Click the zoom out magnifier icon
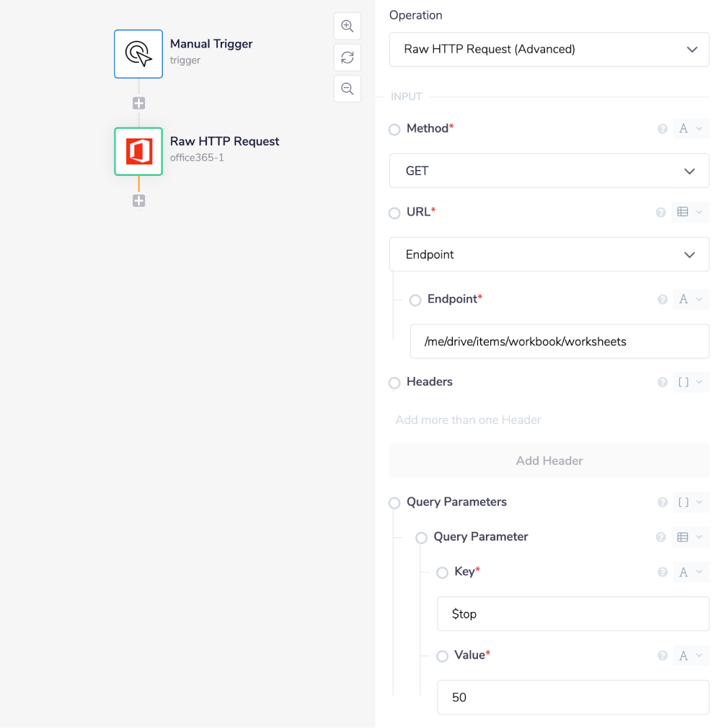Image resolution: width=721 pixels, height=728 pixels. point(348,89)
